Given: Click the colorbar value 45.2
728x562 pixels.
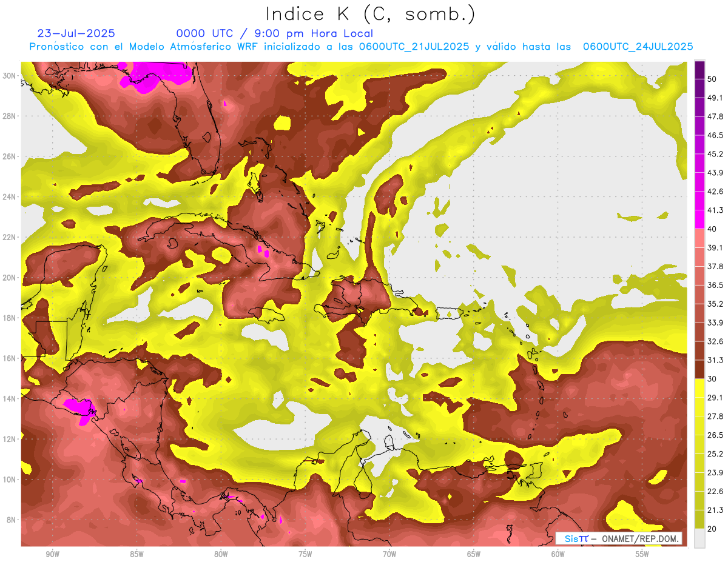Looking at the screenshot, I should (x=715, y=154).
